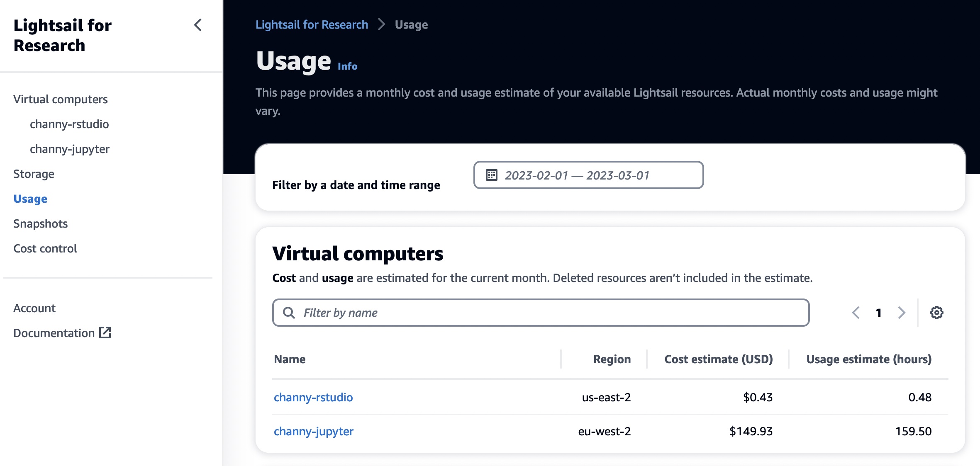Open Virtual computers in sidebar
Image resolution: width=980 pixels, height=466 pixels.
(x=61, y=99)
